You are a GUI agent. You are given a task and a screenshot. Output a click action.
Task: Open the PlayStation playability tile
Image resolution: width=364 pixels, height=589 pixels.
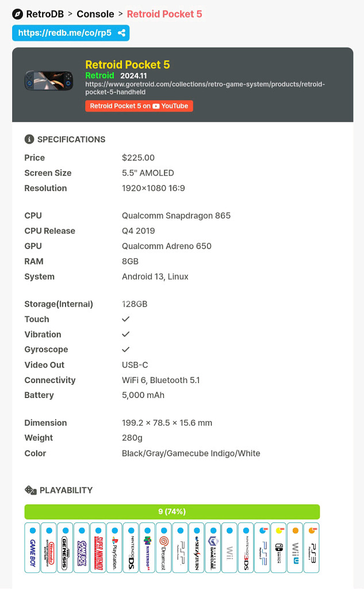[114, 547]
